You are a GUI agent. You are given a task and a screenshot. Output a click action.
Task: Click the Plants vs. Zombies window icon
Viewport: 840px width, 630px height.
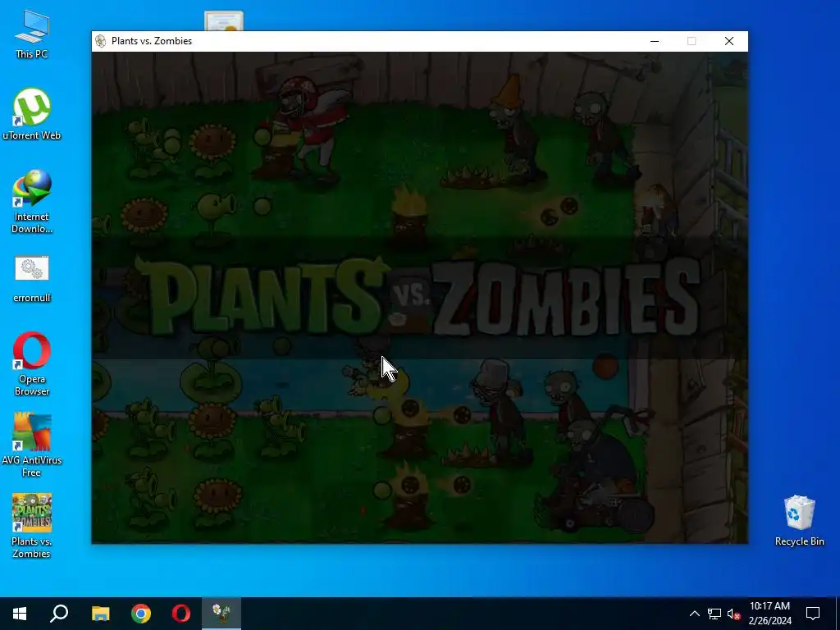pyautogui.click(x=100, y=41)
